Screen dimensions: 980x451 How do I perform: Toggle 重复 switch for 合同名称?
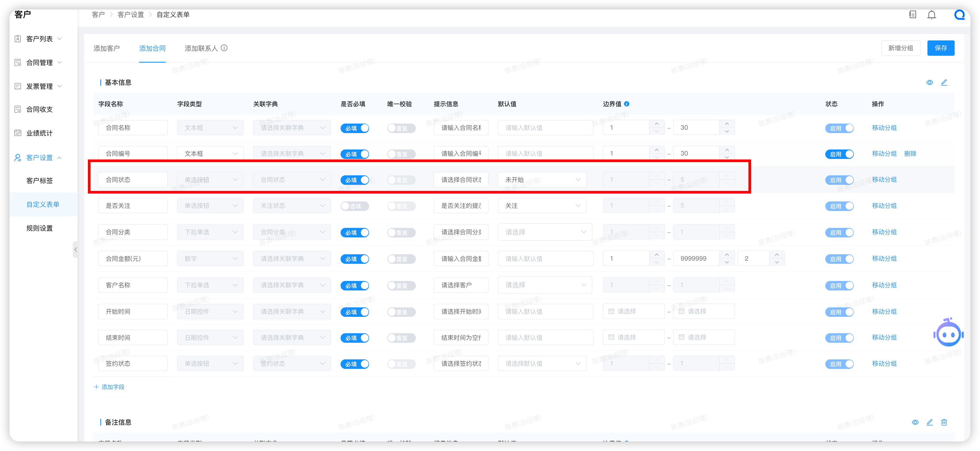[x=401, y=128]
